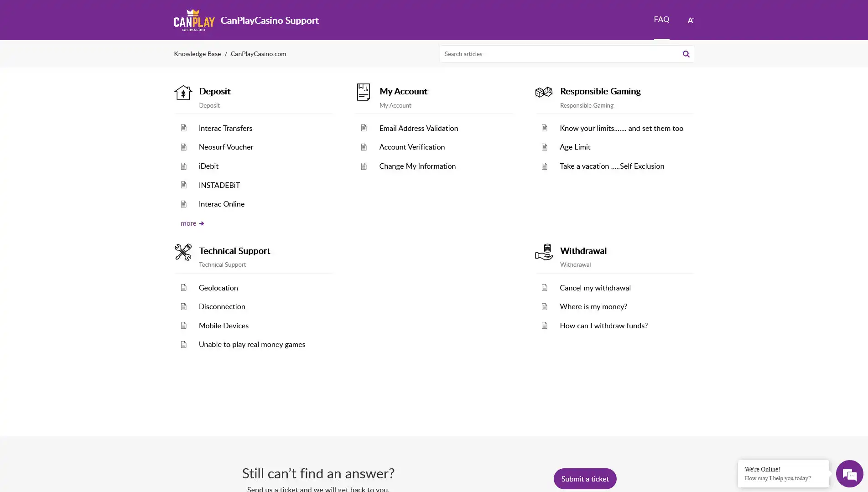Open the Deposit category heading
Viewport: 868px width, 492px height.
[215, 91]
